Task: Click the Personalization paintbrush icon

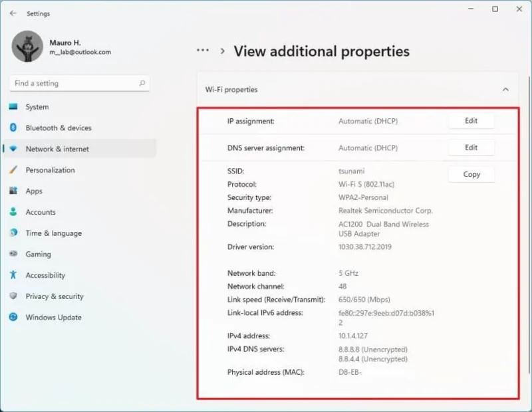Action: click(x=13, y=169)
